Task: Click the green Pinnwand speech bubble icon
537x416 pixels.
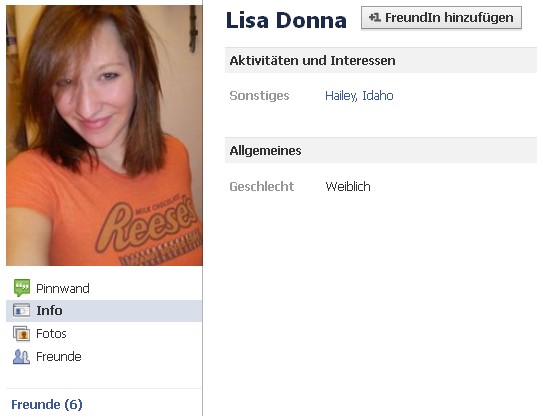Action: (22, 288)
